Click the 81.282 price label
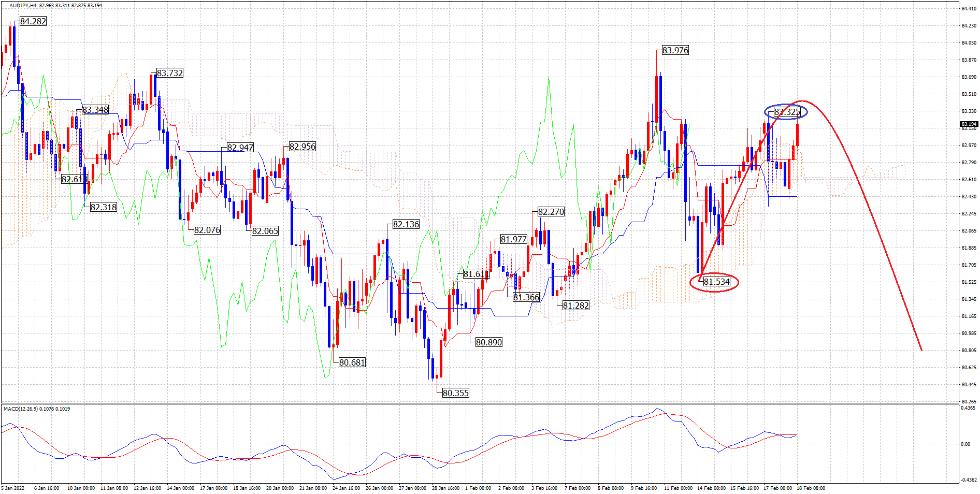 pyautogui.click(x=576, y=306)
